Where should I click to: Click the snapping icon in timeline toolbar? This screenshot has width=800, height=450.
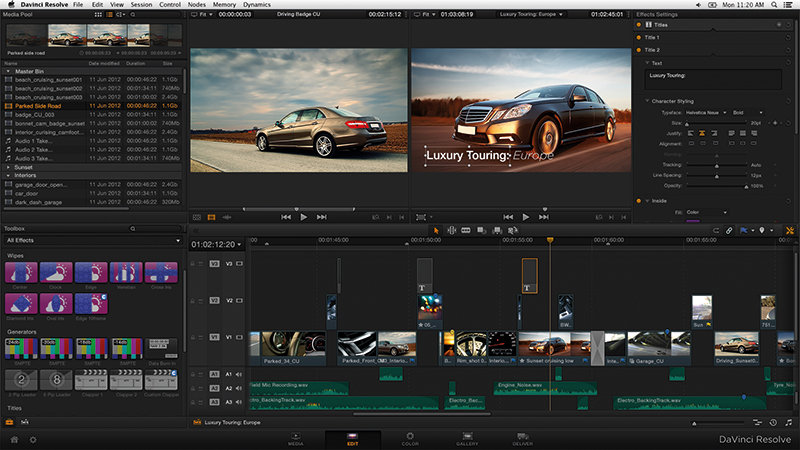click(x=716, y=231)
